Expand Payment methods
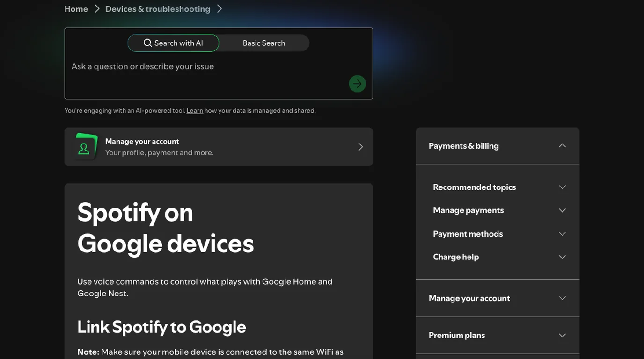This screenshot has height=359, width=644. click(x=499, y=234)
